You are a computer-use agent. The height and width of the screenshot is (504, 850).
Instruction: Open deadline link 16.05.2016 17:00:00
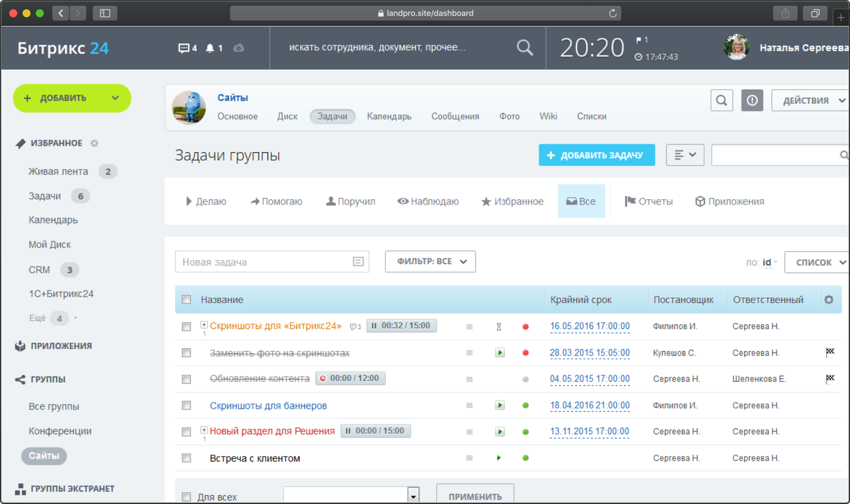(589, 326)
